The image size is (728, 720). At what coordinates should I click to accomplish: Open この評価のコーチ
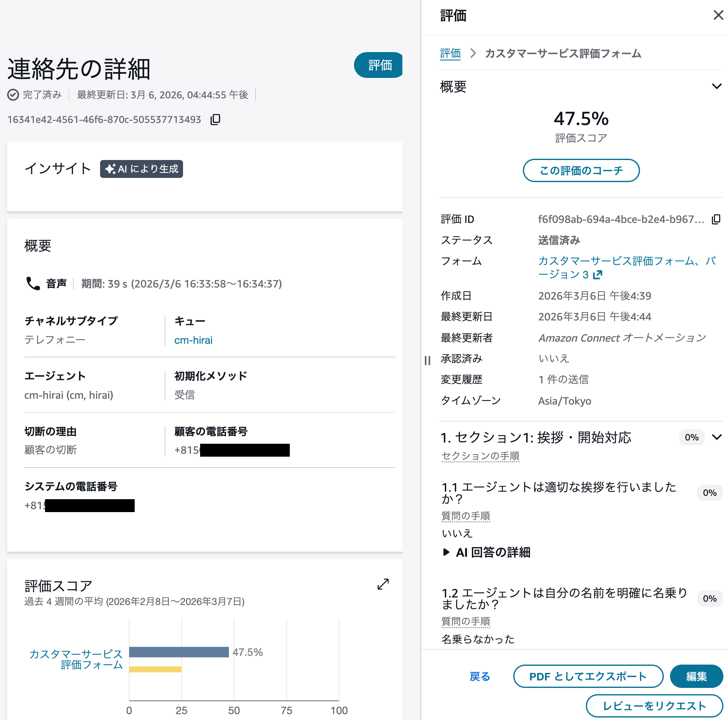[581, 170]
